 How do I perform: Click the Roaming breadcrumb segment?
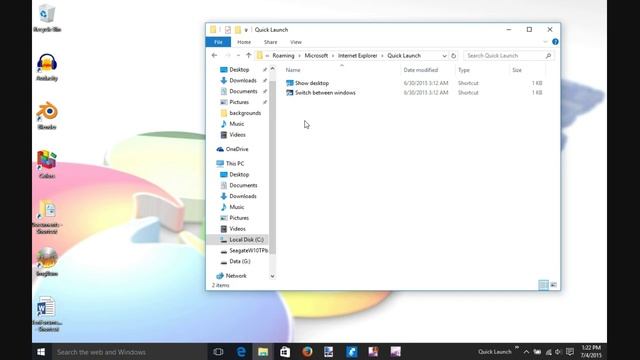283,56
